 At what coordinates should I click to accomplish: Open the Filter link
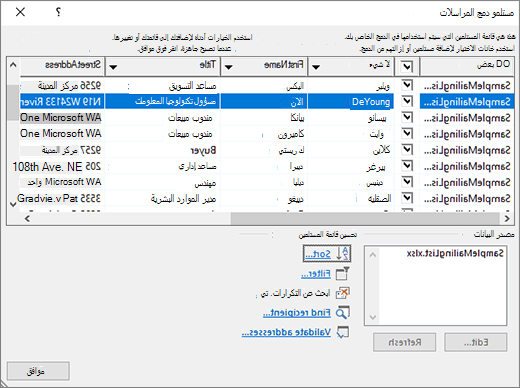click(316, 274)
